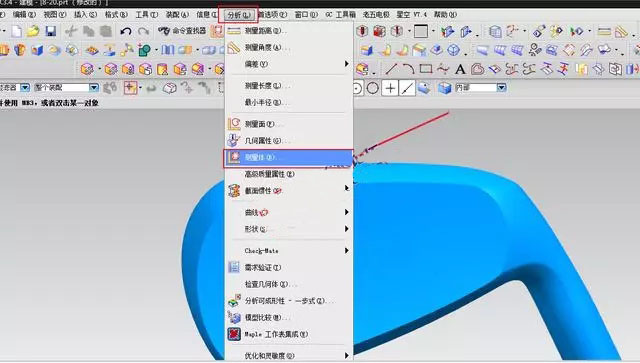This screenshot has width=640, height=363.
Task: Click the Undo arrow icon
Action: [126, 31]
